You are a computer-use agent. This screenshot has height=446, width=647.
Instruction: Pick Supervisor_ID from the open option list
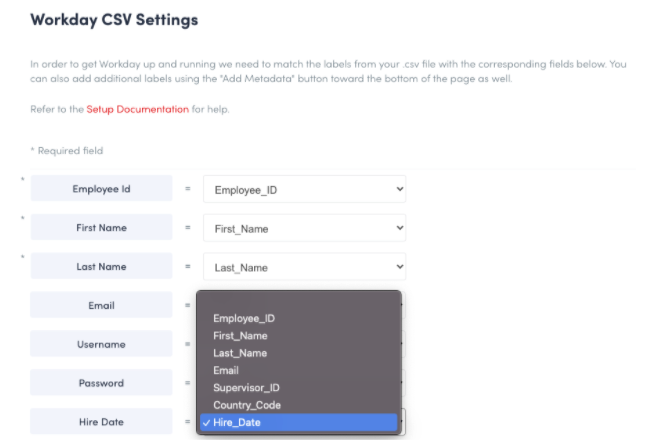[245, 387]
